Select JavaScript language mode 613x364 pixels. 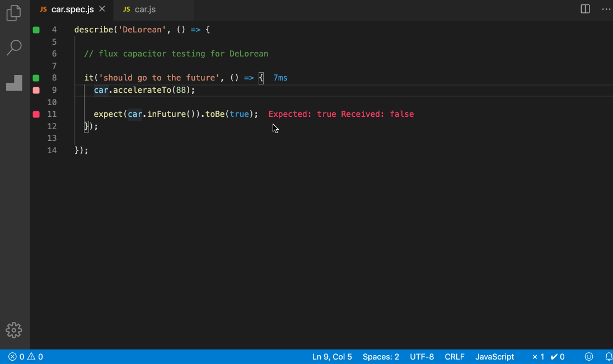click(x=494, y=357)
